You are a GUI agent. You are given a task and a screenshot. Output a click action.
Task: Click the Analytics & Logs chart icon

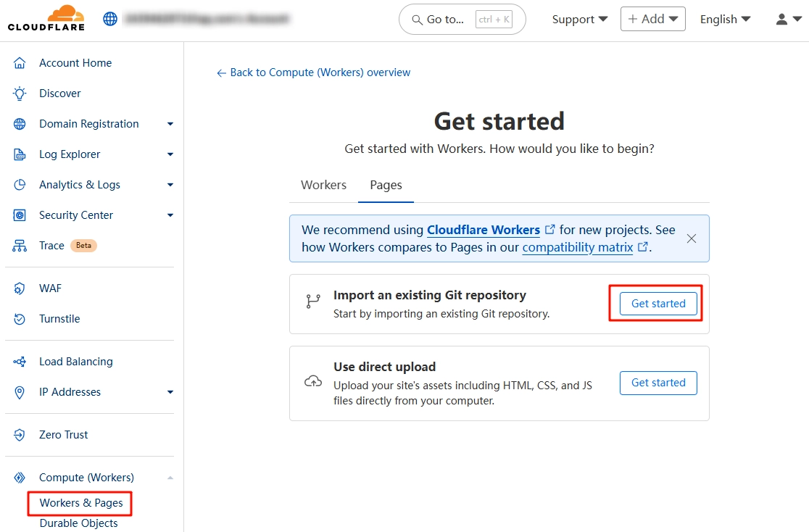point(20,185)
